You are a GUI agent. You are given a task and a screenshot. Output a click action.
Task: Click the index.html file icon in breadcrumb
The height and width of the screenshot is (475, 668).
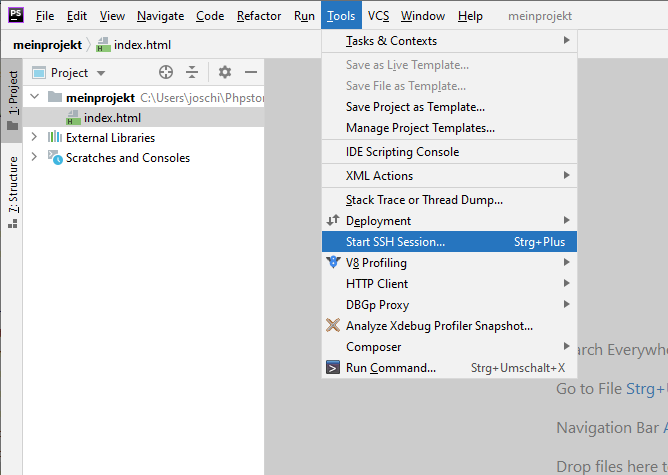point(103,46)
